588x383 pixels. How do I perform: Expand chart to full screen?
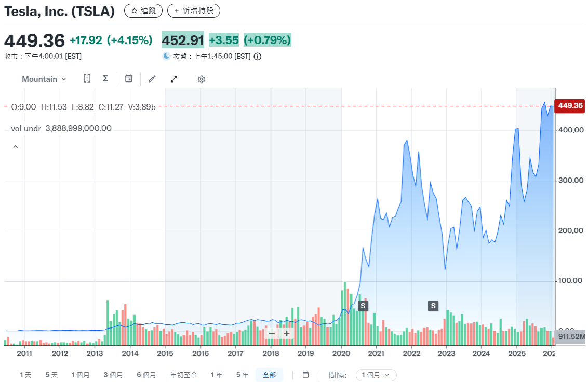174,79
